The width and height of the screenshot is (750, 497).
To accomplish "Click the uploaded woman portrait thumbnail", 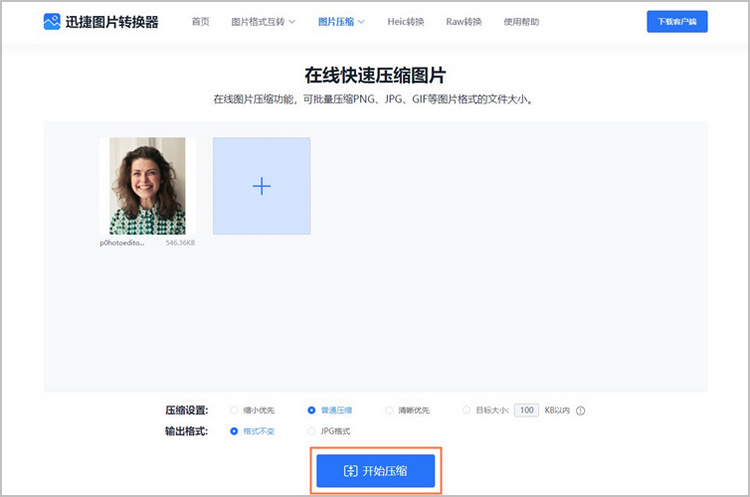I will point(147,186).
